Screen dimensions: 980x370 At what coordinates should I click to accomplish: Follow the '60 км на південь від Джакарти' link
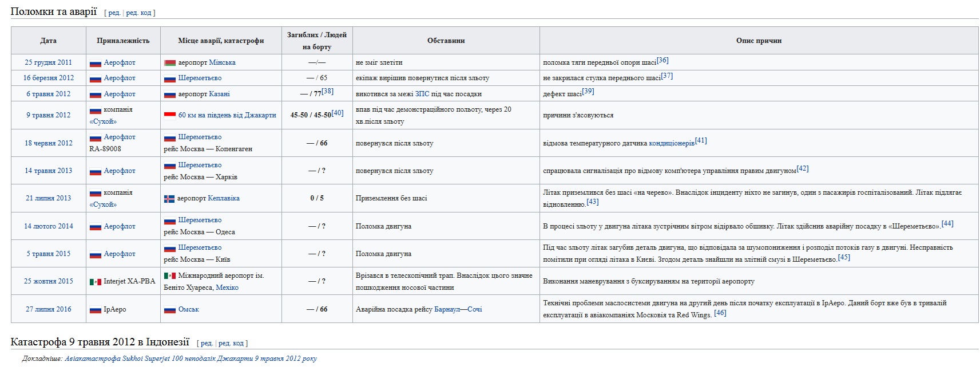[227, 115]
